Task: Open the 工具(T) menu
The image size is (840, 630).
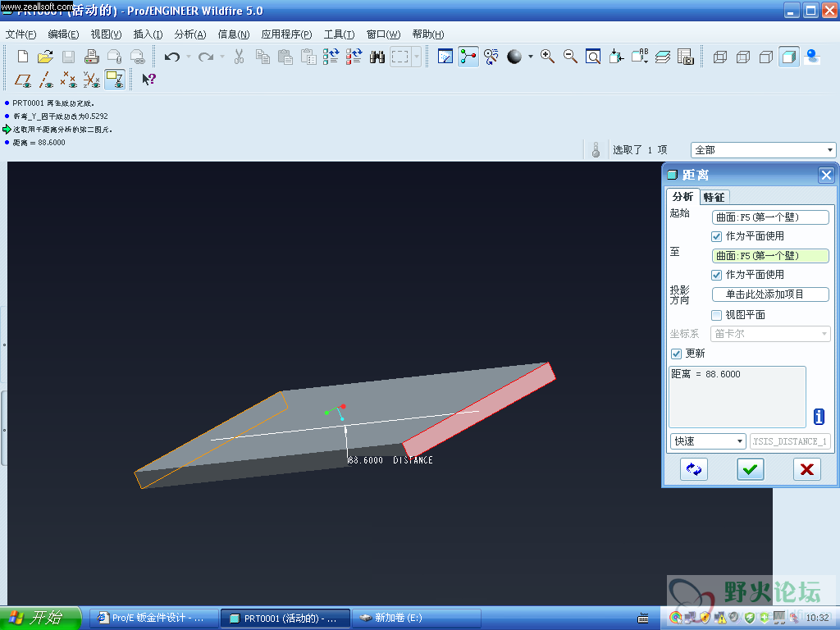Action: [x=339, y=34]
